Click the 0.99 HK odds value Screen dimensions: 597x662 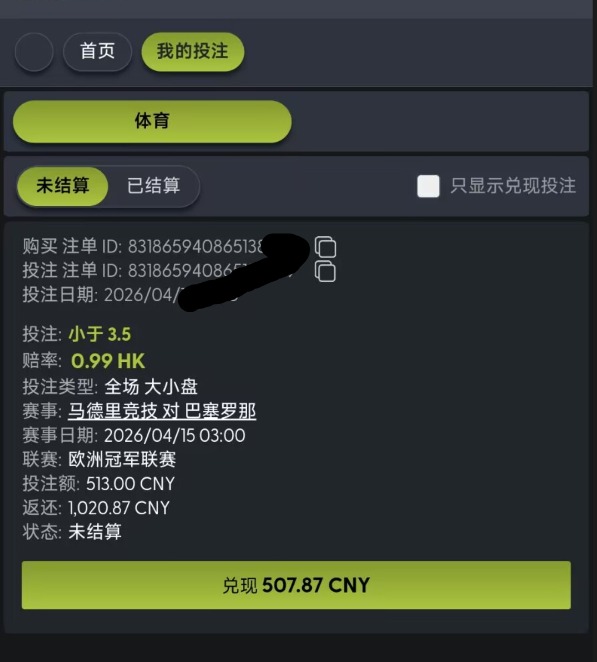[108, 361]
